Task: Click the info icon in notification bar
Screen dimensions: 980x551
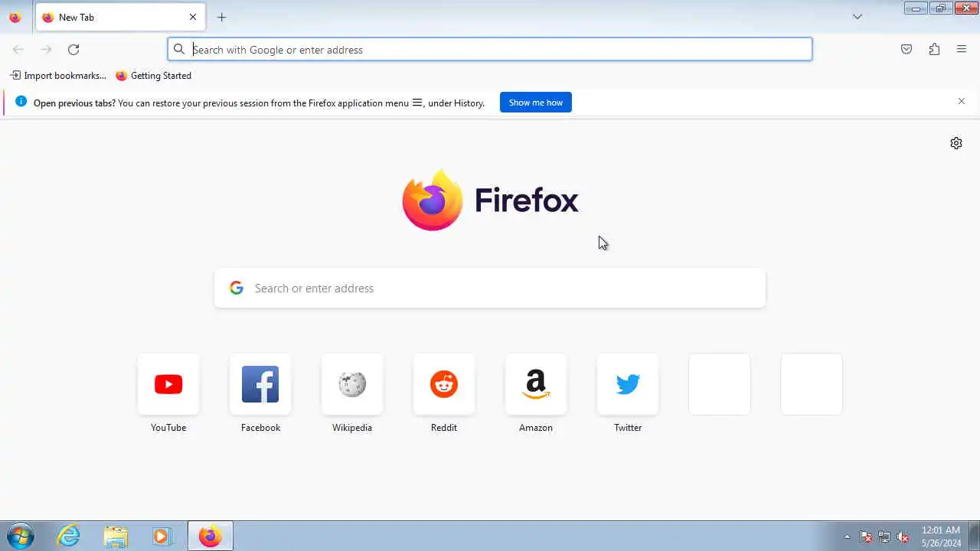Action: pyautogui.click(x=21, y=102)
